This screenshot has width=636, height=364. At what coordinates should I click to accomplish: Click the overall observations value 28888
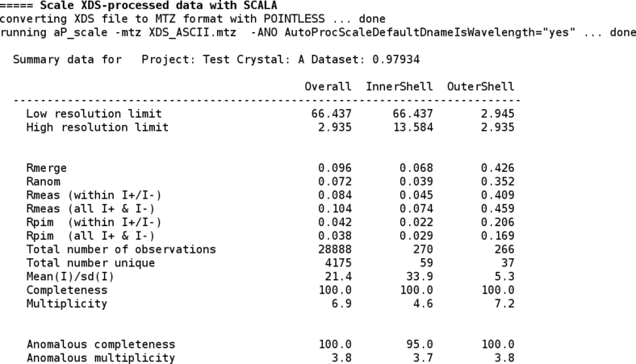pos(334,249)
